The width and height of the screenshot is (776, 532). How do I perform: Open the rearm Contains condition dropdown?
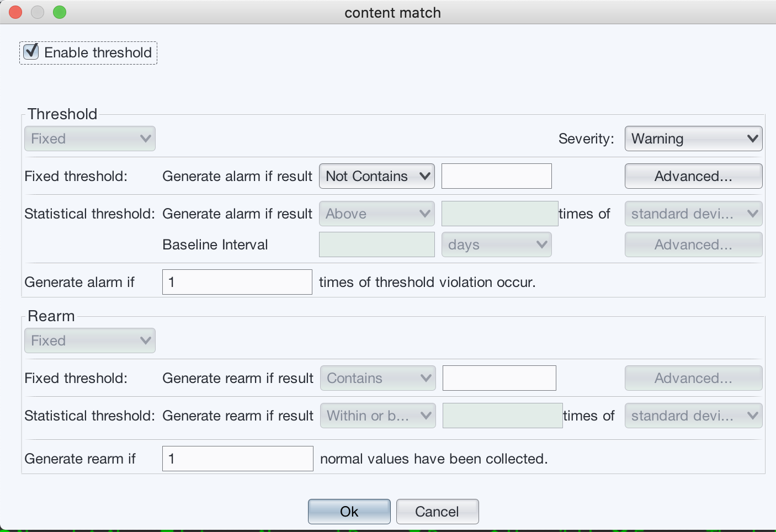378,378
